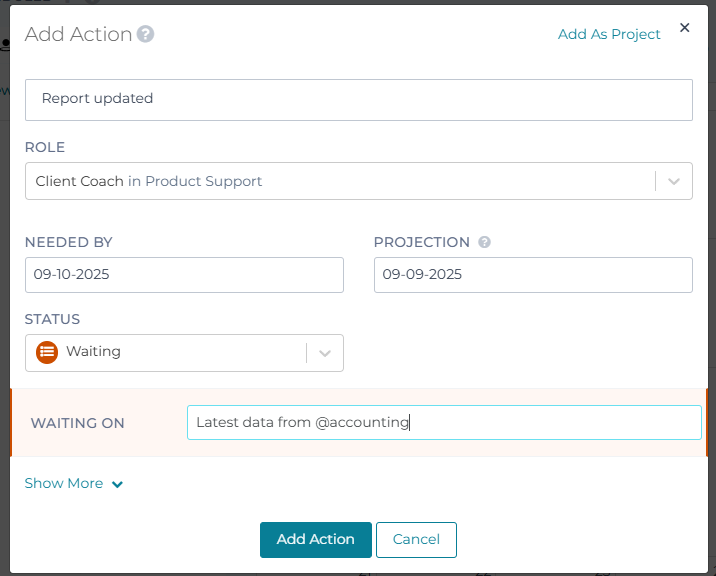716x576 pixels.
Task: Focus the Report updated title field
Action: [x=358, y=99]
